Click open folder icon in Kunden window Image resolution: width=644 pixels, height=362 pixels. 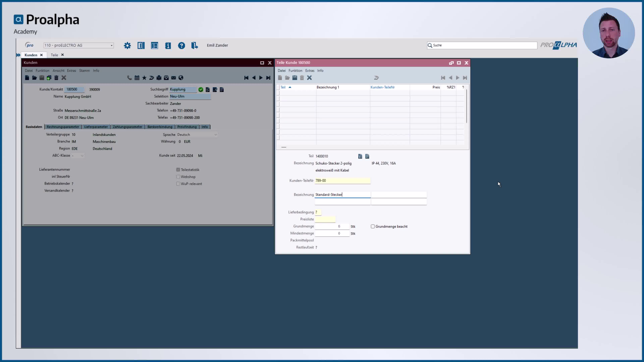34,78
